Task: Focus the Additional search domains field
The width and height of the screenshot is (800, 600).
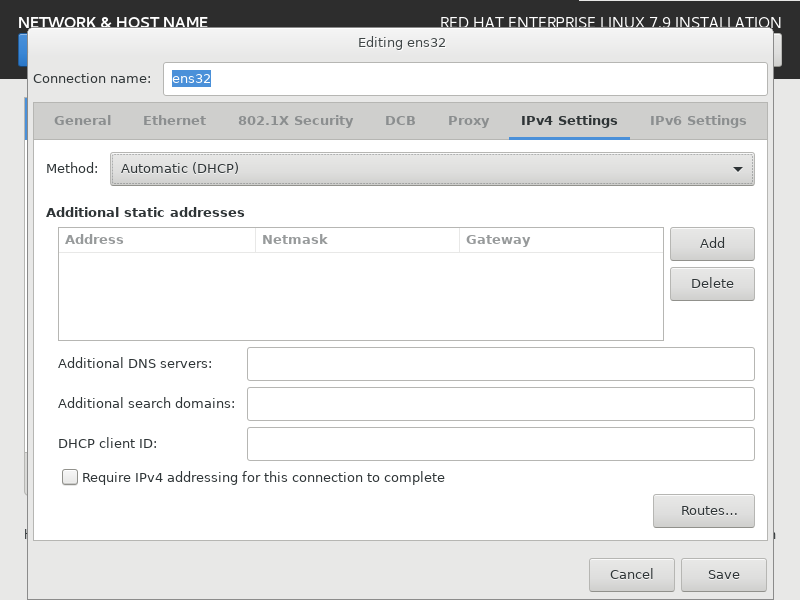Action: 501,404
